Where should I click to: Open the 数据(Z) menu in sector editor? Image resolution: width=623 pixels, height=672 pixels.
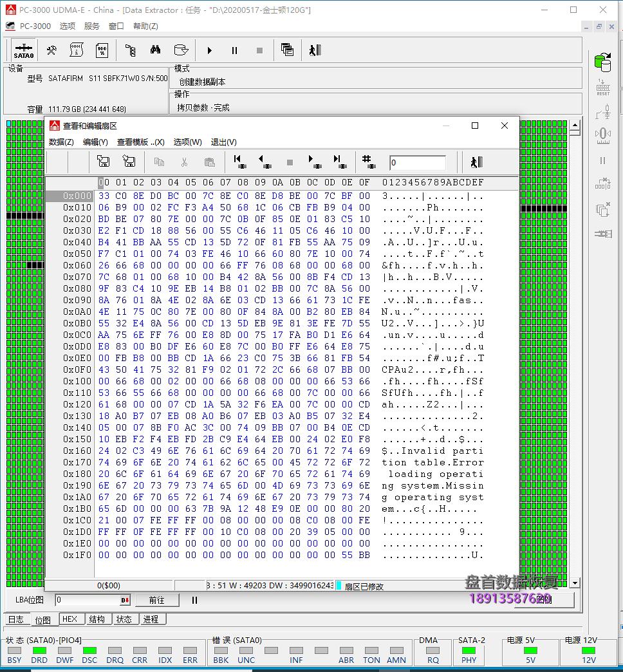(61, 142)
